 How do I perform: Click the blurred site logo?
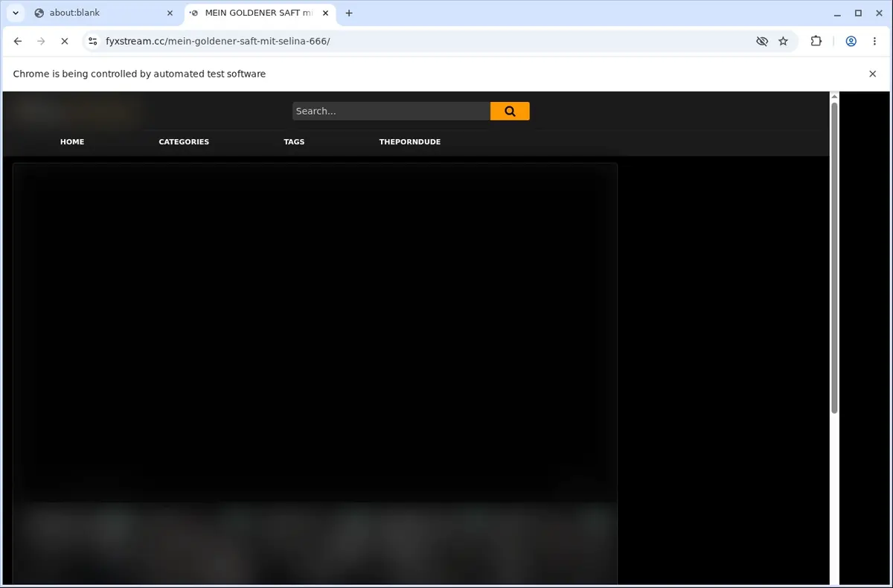coord(75,112)
